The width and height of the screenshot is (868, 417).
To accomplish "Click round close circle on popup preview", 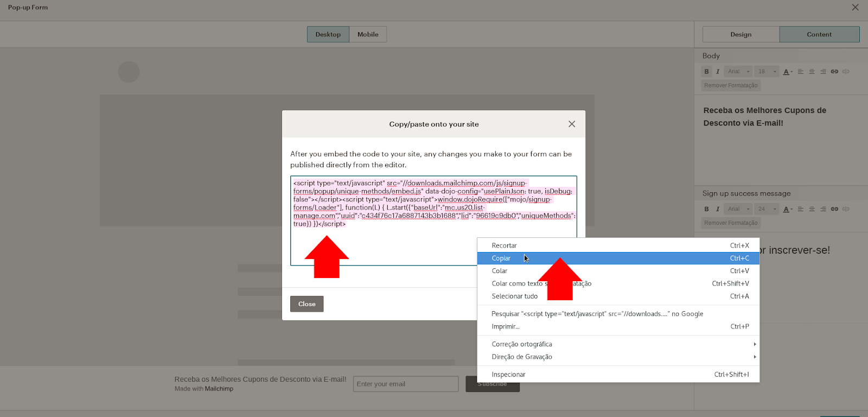I will coord(129,72).
